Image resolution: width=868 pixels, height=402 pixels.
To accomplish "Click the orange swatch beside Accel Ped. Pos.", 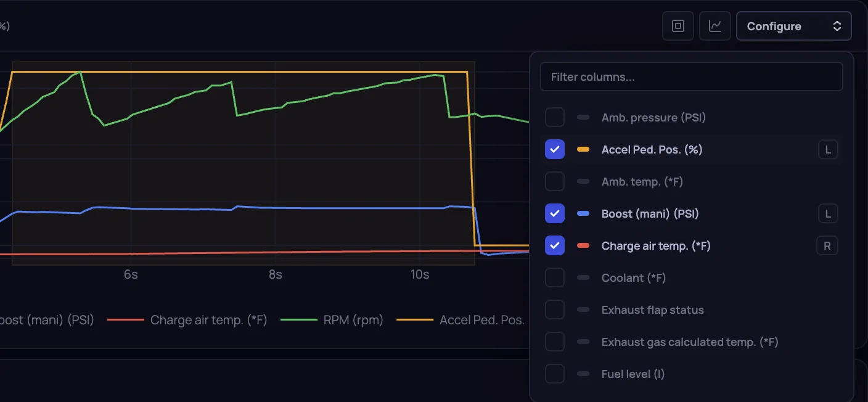I will pyautogui.click(x=583, y=149).
